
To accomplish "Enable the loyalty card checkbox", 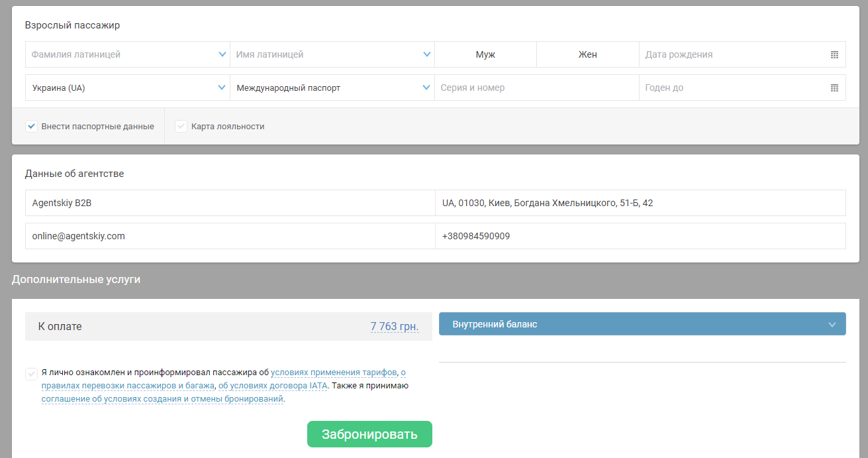I will click(x=181, y=127).
